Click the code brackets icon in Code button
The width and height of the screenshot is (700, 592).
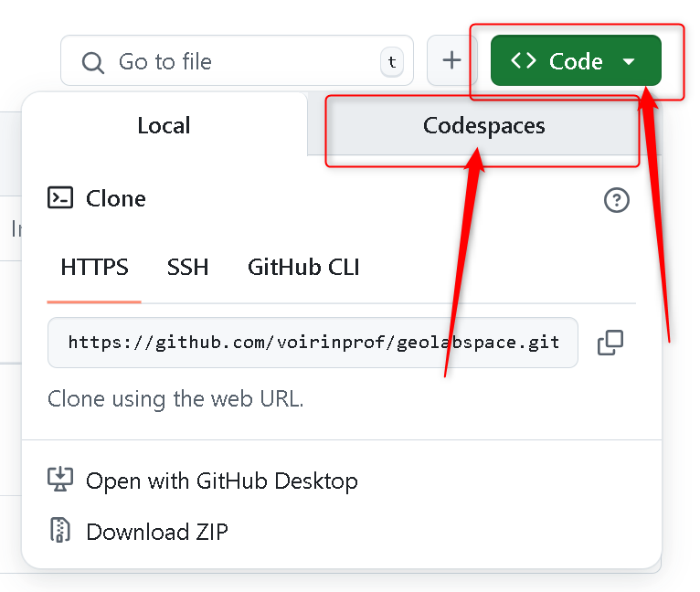click(x=524, y=60)
